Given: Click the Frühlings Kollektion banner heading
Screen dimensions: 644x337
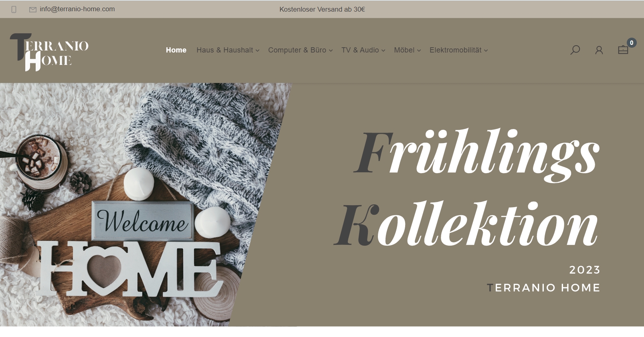Looking at the screenshot, I should (467, 188).
